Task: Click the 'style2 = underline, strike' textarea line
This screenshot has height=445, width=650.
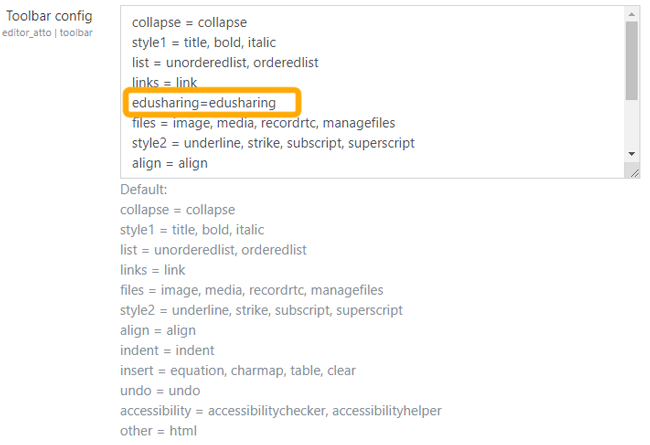Action: [x=273, y=143]
